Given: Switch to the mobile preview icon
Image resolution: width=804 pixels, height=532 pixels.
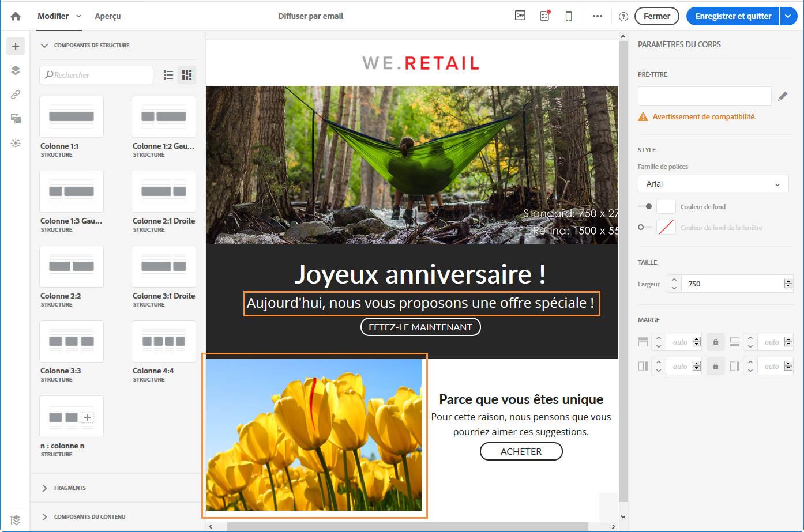Looking at the screenshot, I should click(569, 16).
